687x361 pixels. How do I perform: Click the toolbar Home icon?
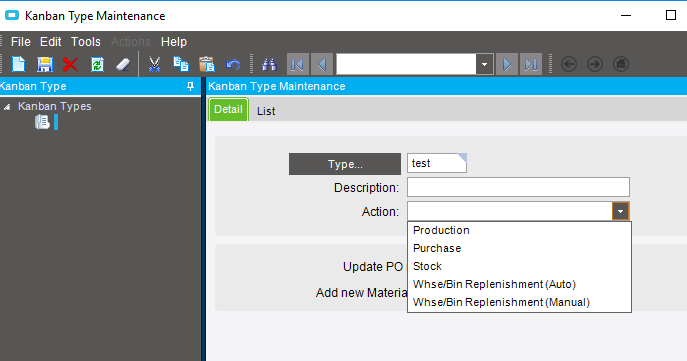[x=621, y=64]
